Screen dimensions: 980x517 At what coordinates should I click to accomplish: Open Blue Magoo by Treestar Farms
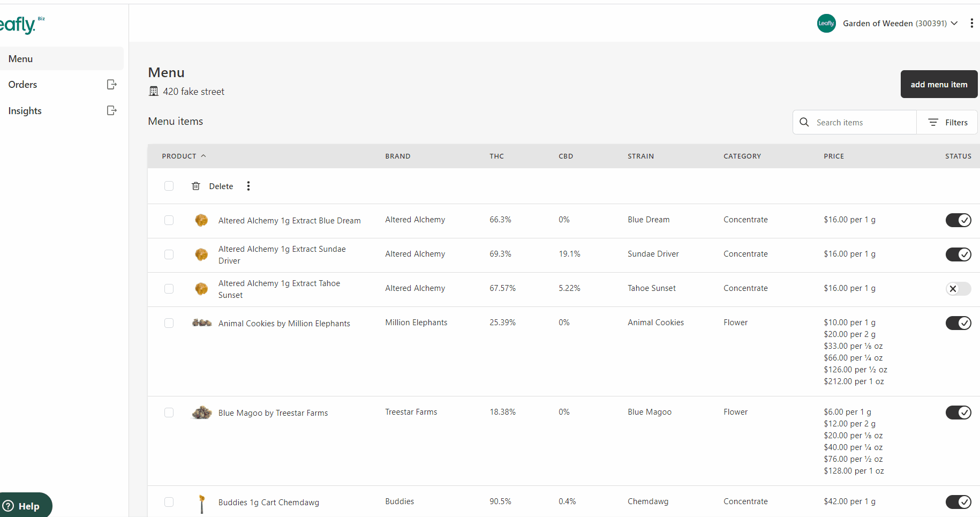(273, 413)
